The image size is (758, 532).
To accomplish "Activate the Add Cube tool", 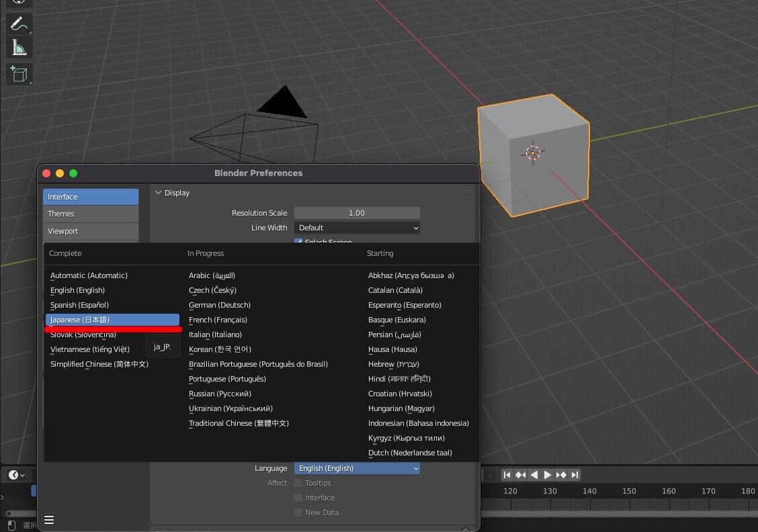I will click(x=19, y=74).
